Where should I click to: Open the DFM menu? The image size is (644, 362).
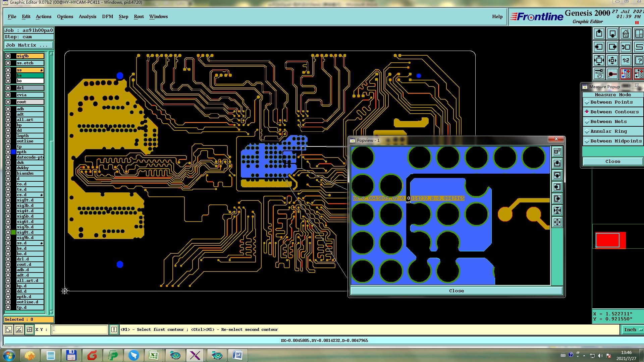click(107, 17)
